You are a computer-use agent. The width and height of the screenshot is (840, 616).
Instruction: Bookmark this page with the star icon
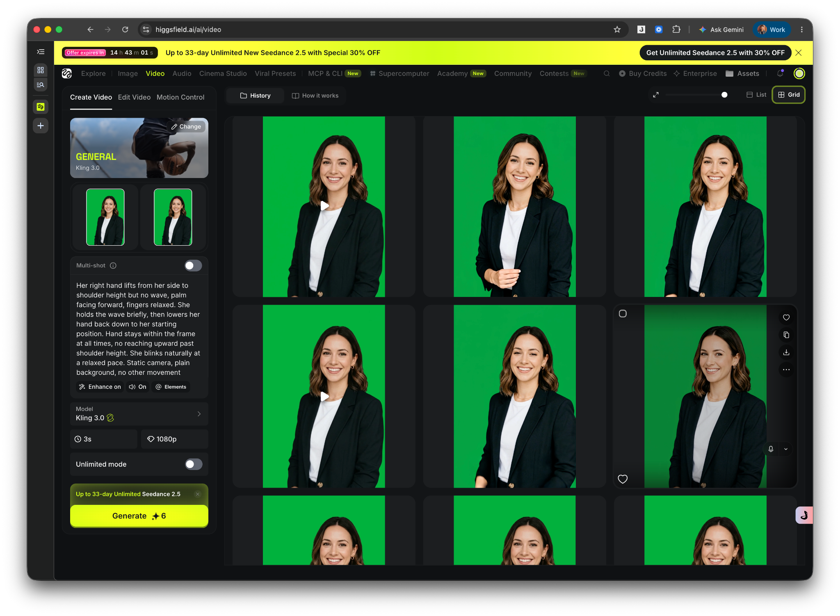(x=617, y=30)
